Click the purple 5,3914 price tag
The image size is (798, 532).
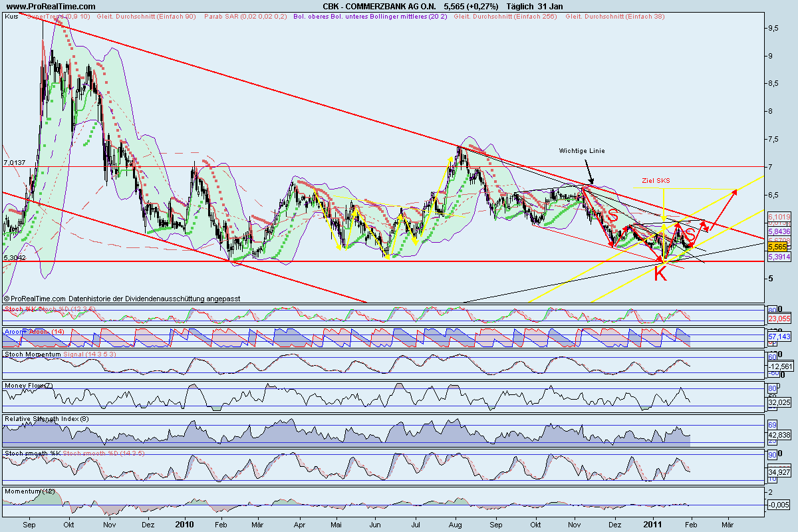779,256
